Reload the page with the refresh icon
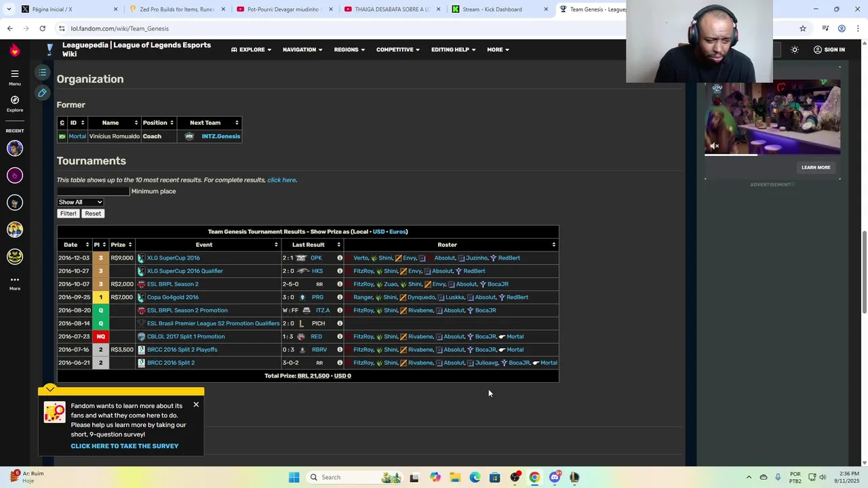868x488 pixels. 42,28
